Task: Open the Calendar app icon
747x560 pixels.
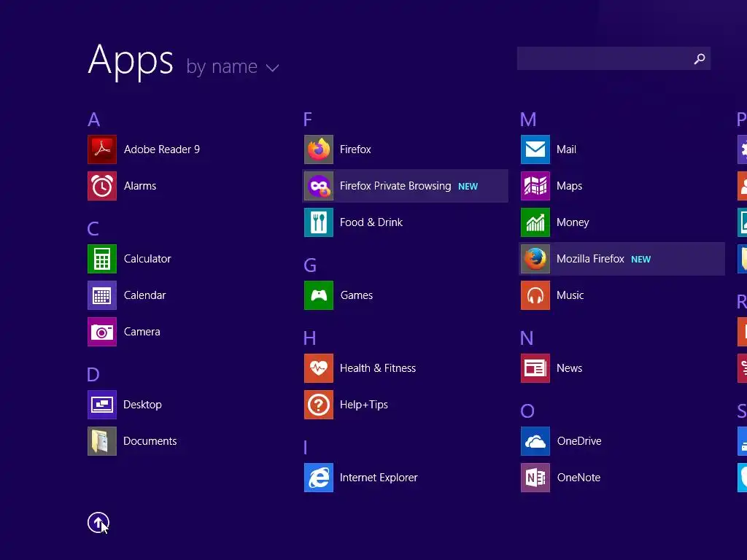Action: [x=102, y=295]
